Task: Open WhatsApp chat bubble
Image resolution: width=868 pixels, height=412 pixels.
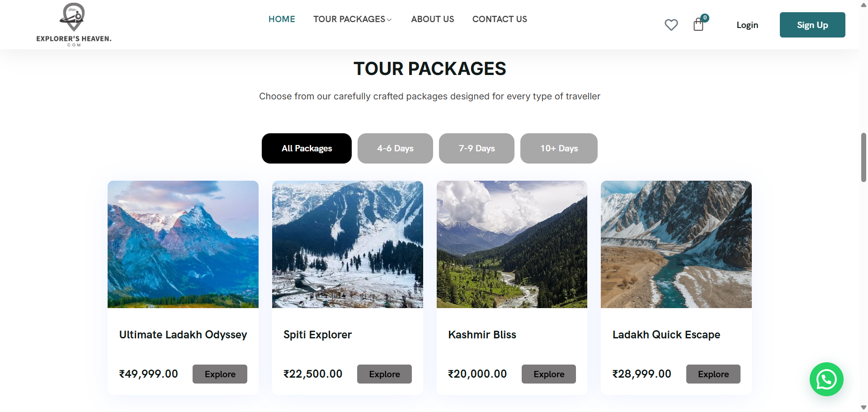Action: [826, 379]
